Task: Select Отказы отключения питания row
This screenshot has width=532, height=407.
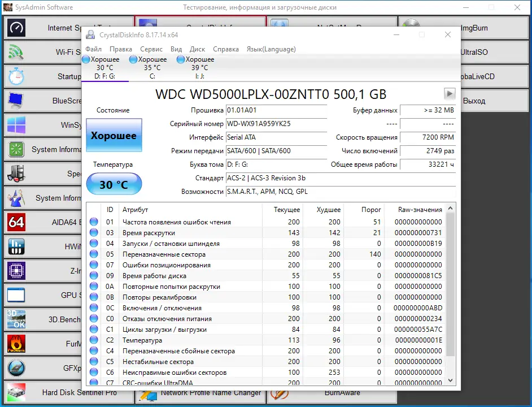Action: [266, 319]
